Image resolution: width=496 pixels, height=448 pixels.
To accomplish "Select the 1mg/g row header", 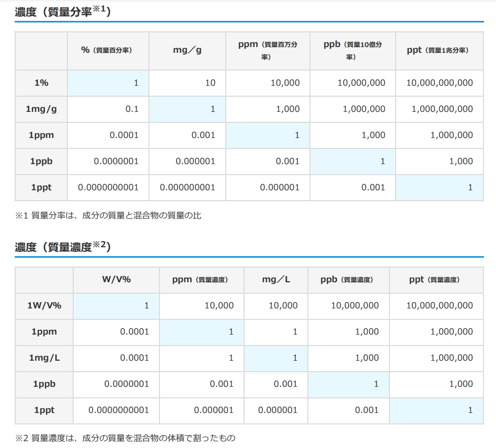I will pyautogui.click(x=41, y=109).
